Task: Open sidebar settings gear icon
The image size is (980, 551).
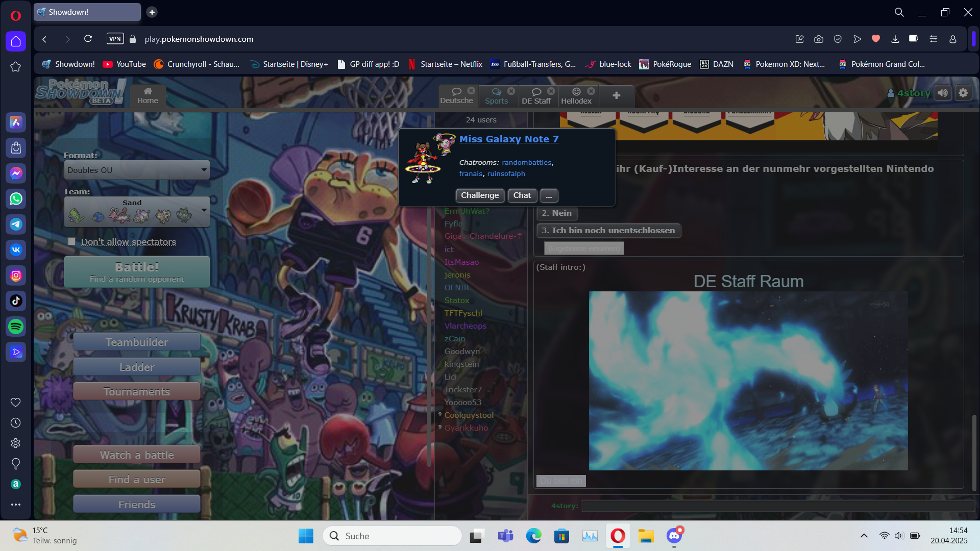Action: [x=16, y=443]
